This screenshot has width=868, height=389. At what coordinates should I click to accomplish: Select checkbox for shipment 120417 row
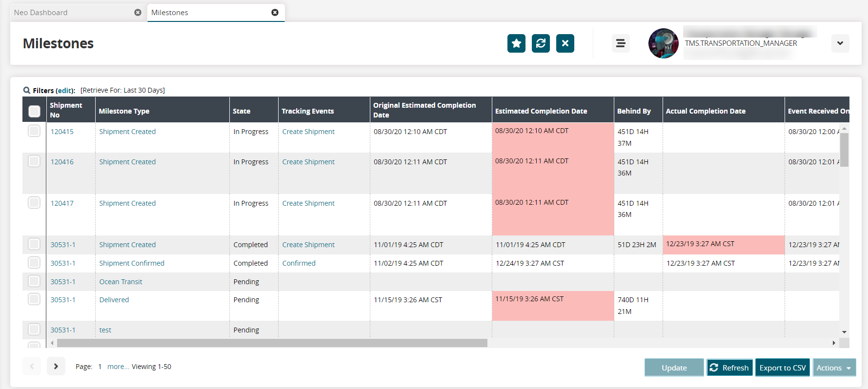pos(34,202)
